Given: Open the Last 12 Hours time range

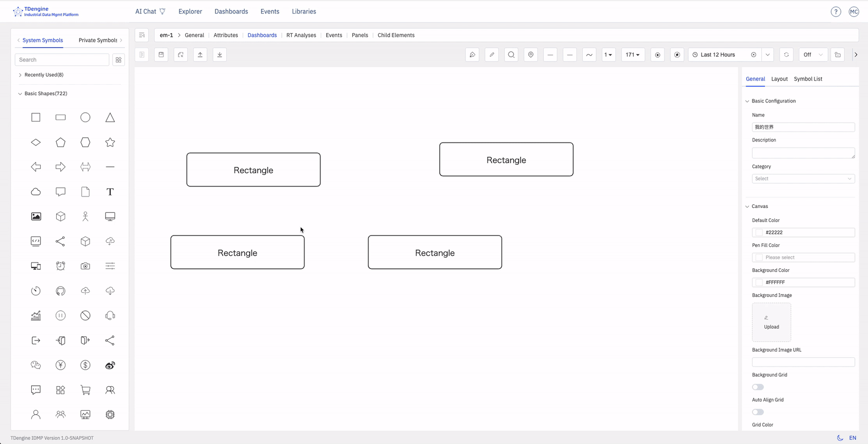Looking at the screenshot, I should click(724, 55).
